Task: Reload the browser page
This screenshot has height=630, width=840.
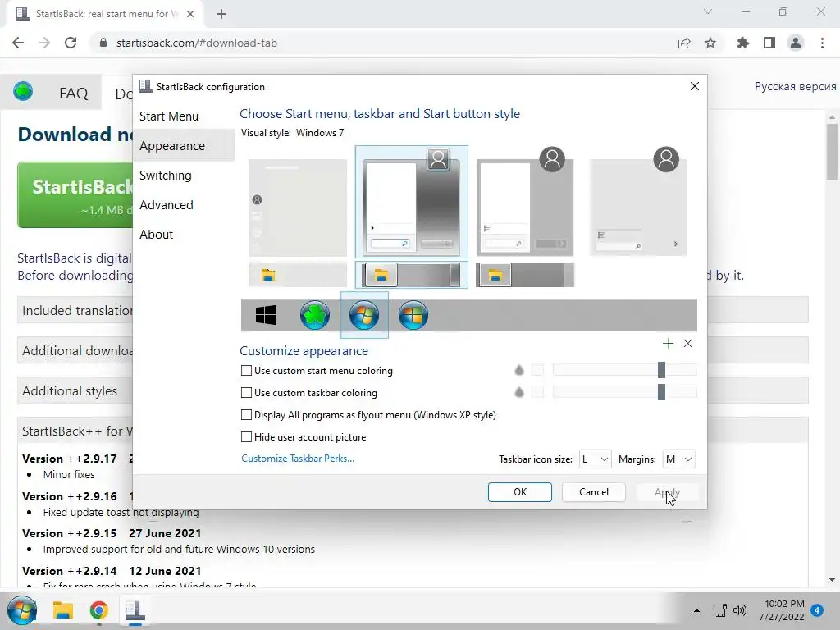Action: (x=71, y=43)
